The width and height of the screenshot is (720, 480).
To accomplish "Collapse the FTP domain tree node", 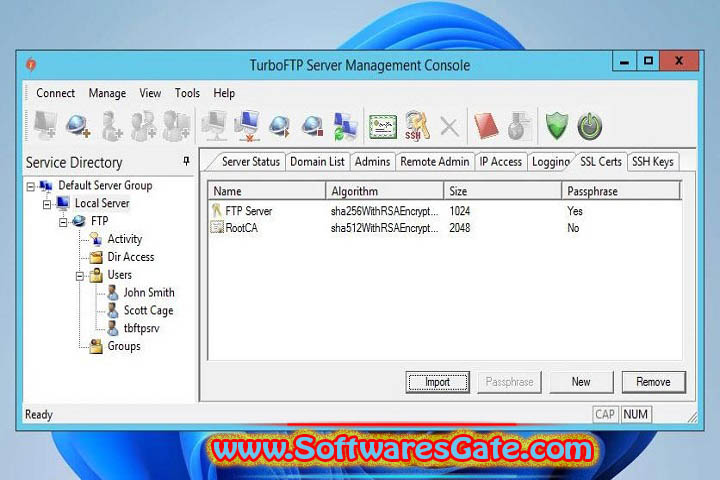I will [63, 222].
